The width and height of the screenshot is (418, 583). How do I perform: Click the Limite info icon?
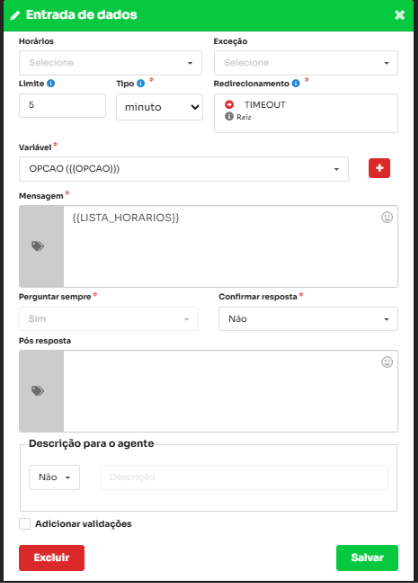point(51,83)
